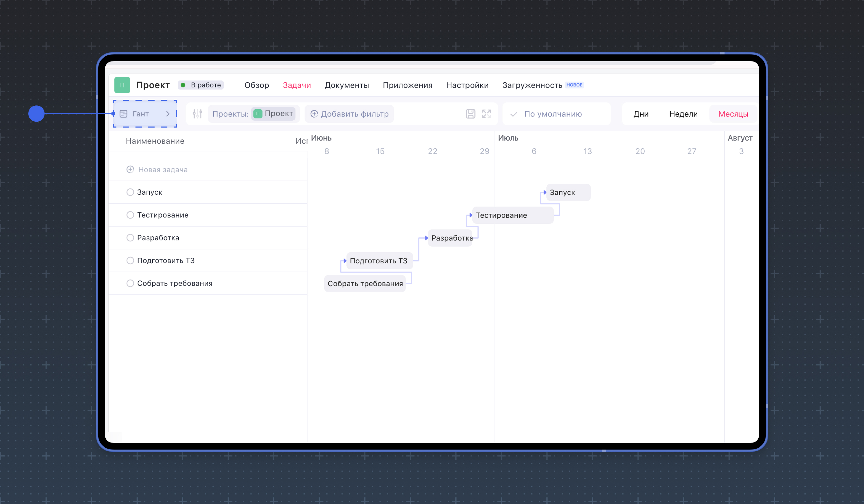Click the Gantt view icon
The width and height of the screenshot is (864, 504).
[x=123, y=114]
